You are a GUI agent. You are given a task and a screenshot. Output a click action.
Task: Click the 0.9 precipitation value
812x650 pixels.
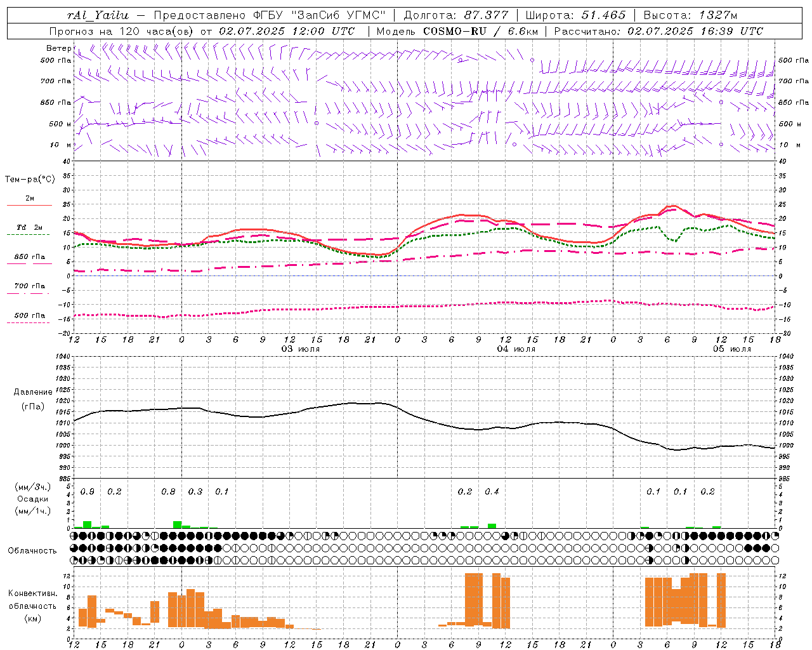tap(88, 492)
